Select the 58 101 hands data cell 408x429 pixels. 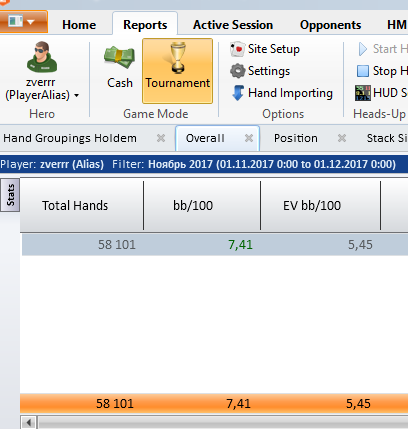point(117,245)
